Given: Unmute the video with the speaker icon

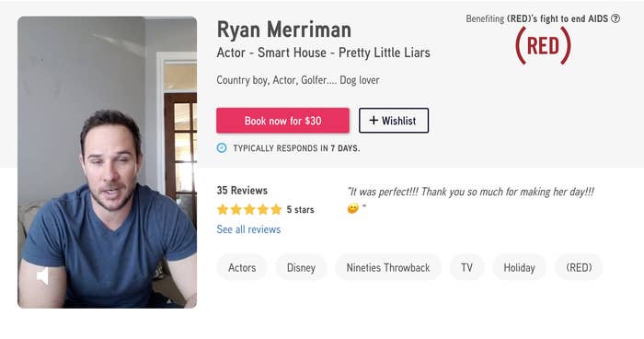Looking at the screenshot, I should pyautogui.click(x=42, y=275).
